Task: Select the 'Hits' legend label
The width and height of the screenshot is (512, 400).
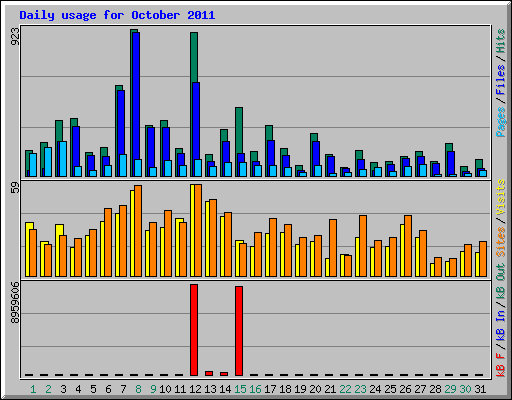Action: 501,41
